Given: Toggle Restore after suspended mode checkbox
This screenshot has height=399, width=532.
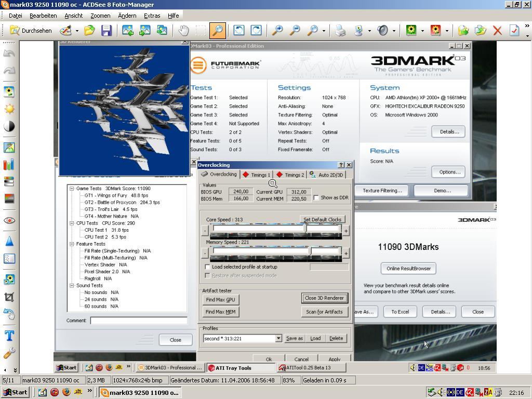Looking at the screenshot, I should coord(208,275).
